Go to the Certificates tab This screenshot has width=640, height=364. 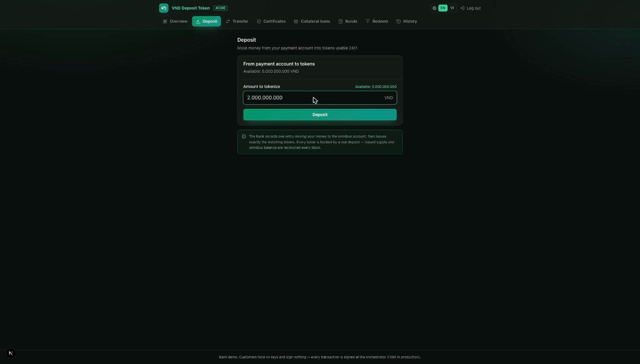pyautogui.click(x=271, y=21)
